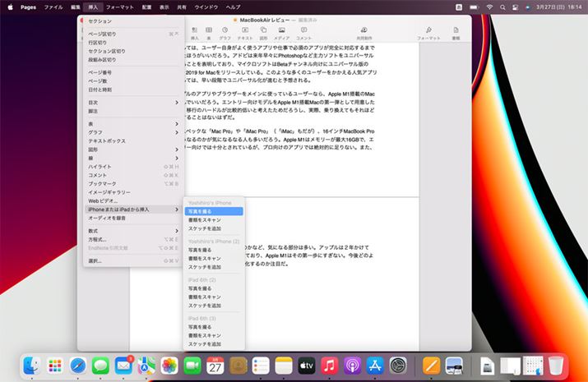Choose 選択… at the menu bottom
This screenshot has height=382, width=588.
[x=132, y=260]
